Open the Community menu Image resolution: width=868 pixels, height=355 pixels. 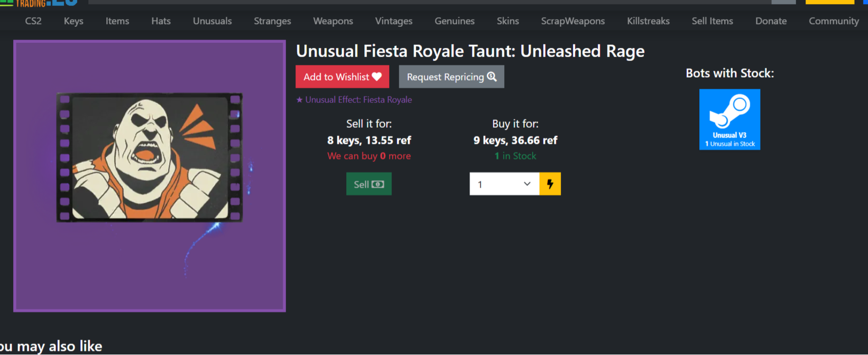[x=834, y=21]
